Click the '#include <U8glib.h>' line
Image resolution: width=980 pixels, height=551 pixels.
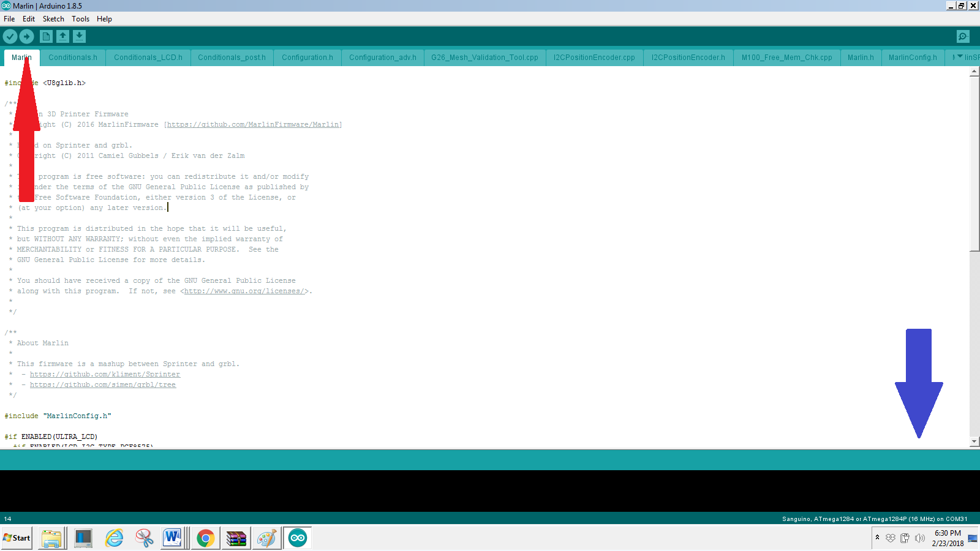pyautogui.click(x=45, y=83)
